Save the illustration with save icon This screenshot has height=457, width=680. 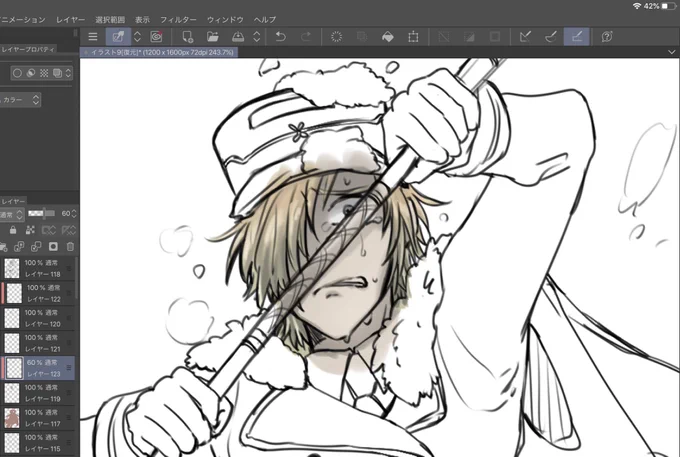point(238,37)
